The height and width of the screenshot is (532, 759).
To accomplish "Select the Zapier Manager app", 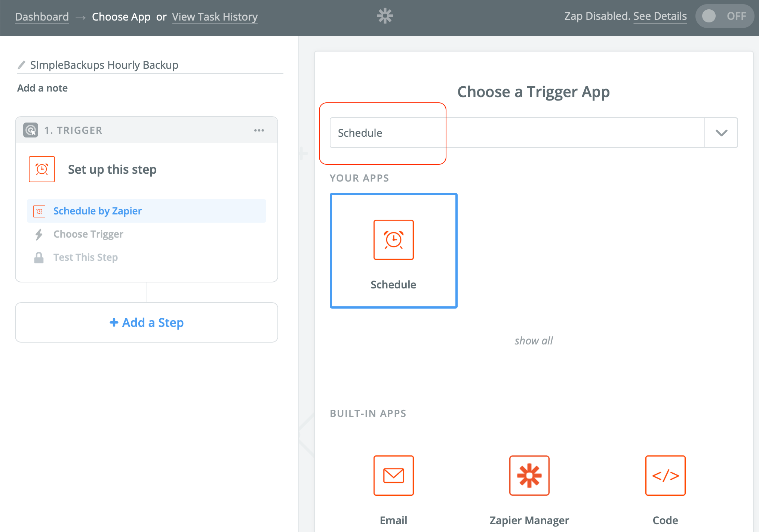I will [x=529, y=476].
